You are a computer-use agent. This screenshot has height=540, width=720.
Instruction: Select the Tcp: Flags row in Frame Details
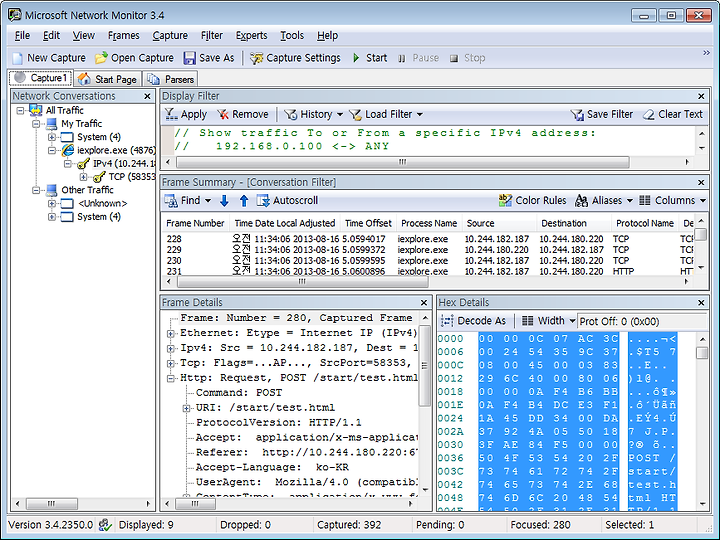(x=296, y=363)
